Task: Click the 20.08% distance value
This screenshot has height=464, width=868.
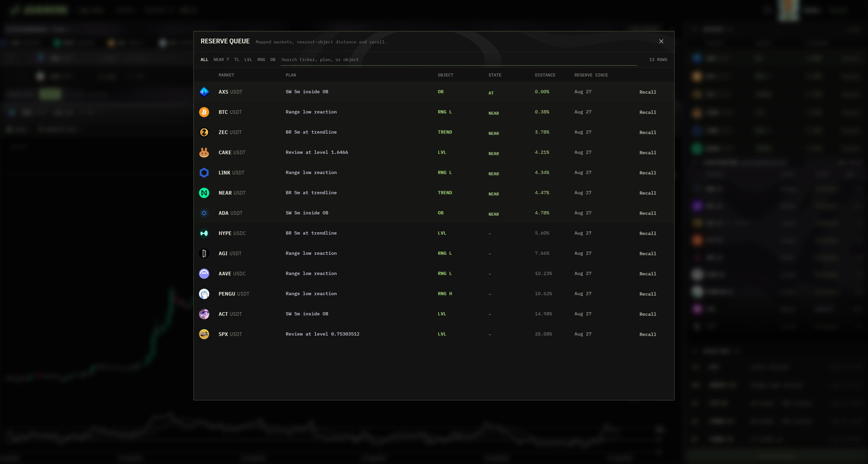Action: tap(543, 334)
